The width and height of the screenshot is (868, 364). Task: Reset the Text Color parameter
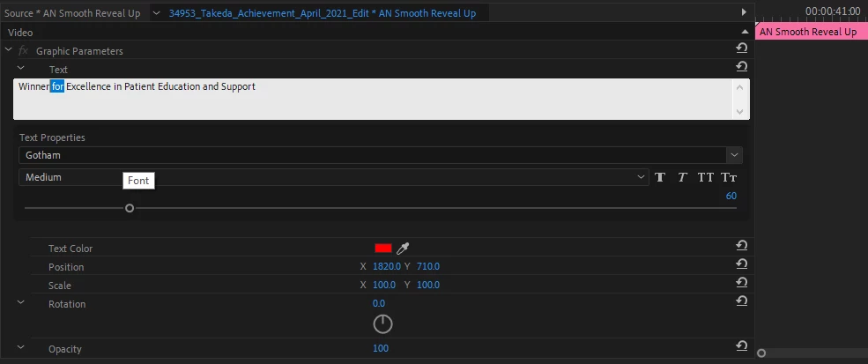point(742,245)
